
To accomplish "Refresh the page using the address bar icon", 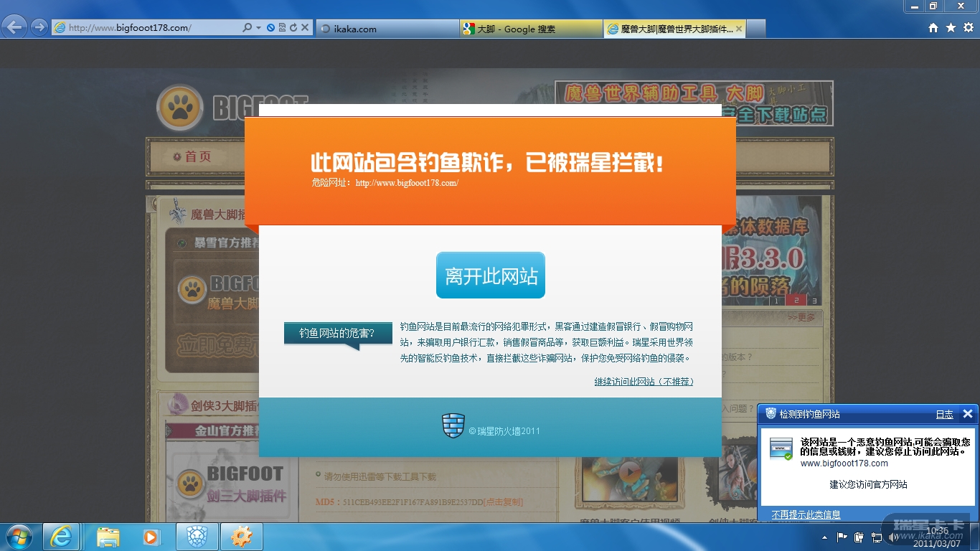I will point(293,28).
